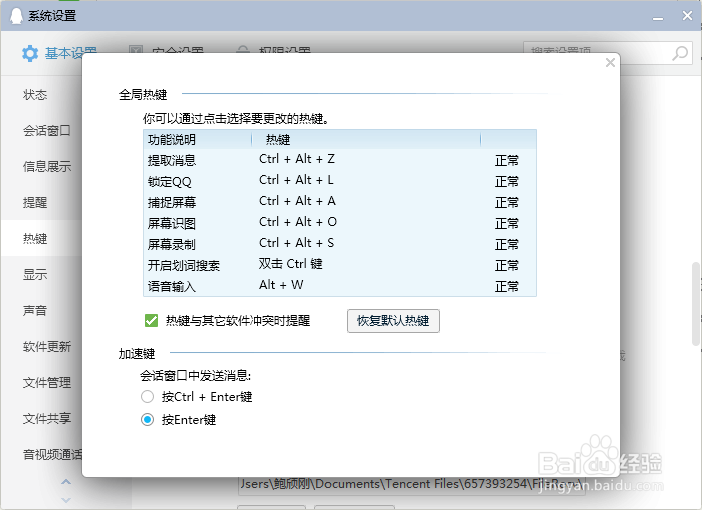
Task: Click Ctrl + Alt + Z hotkey value
Action: click(297, 159)
